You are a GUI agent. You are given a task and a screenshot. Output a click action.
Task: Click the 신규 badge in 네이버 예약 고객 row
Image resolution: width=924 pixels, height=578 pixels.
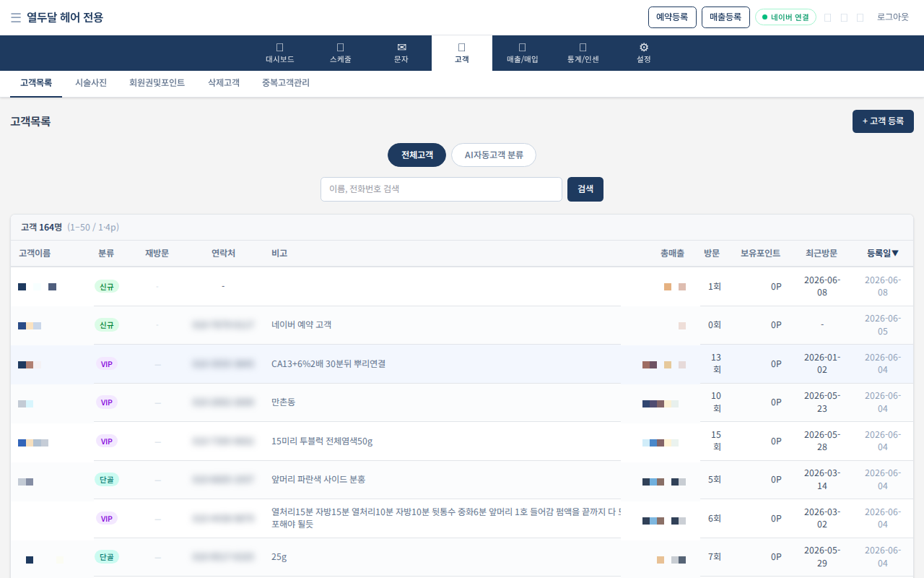click(x=107, y=325)
